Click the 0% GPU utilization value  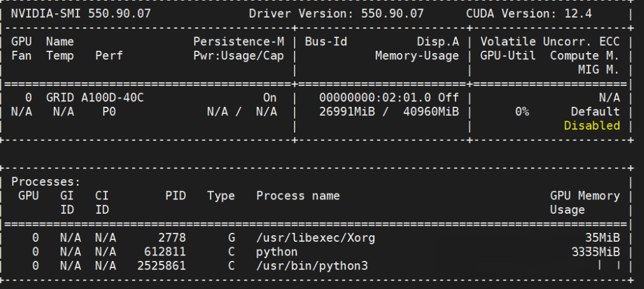(522, 112)
